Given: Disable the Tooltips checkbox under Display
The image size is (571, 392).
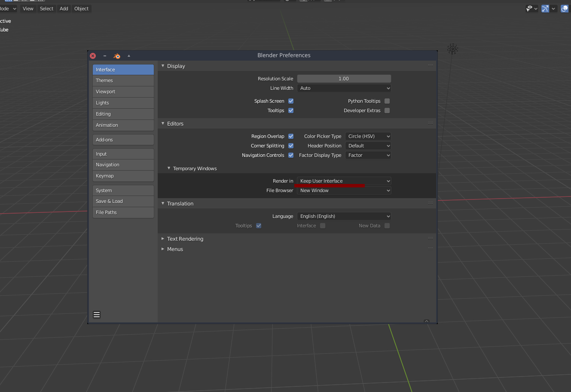Looking at the screenshot, I should coord(291,110).
